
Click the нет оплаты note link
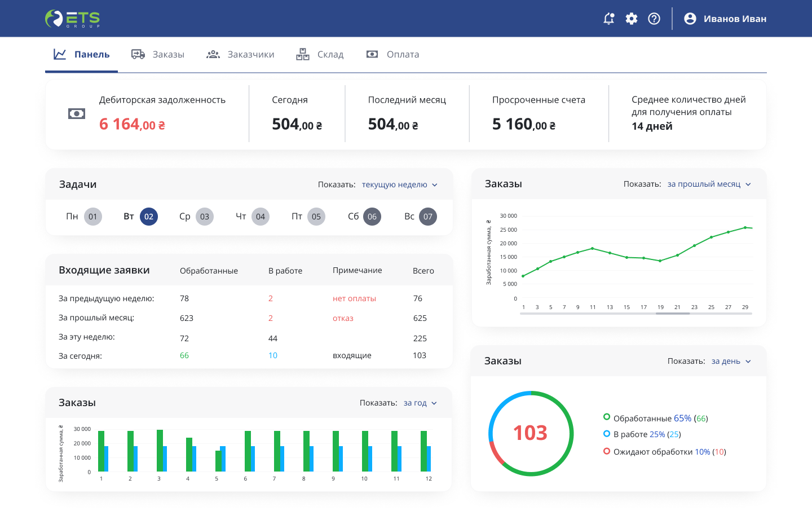click(x=354, y=298)
